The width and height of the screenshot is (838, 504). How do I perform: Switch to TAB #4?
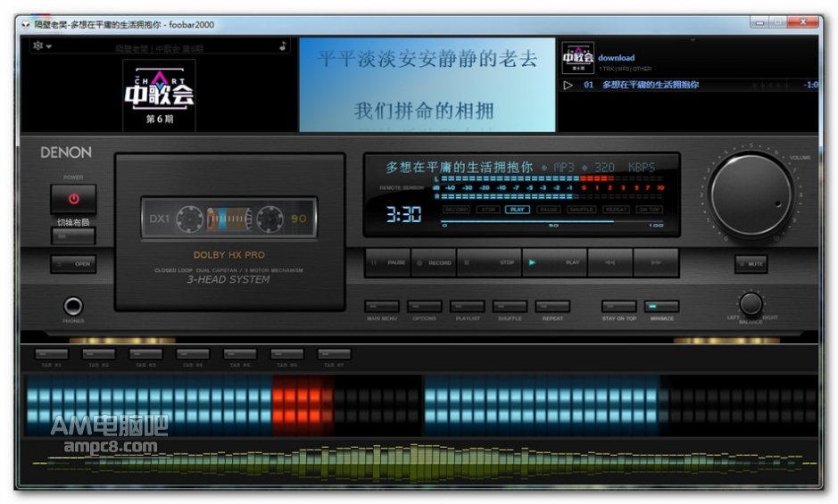pos(193,354)
